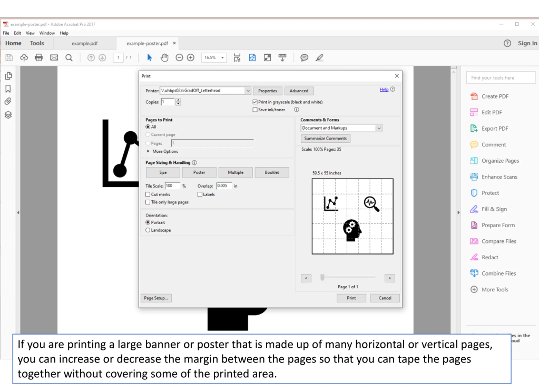Open Document and Markups dropdown
This screenshot has height=392, width=539.
(341, 128)
